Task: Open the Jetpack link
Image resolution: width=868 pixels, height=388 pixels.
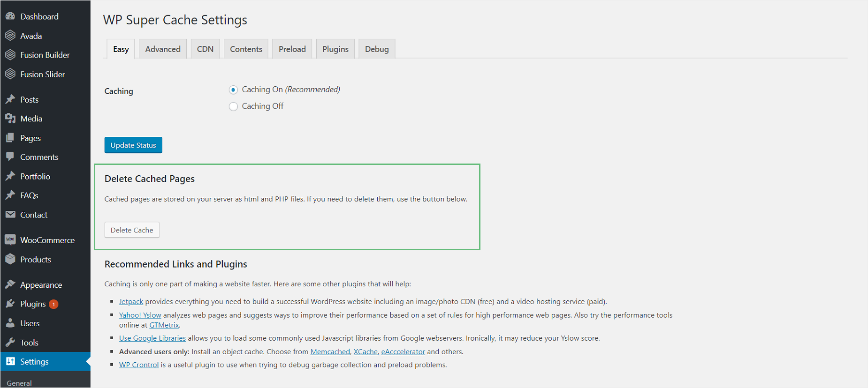Action: [131, 301]
